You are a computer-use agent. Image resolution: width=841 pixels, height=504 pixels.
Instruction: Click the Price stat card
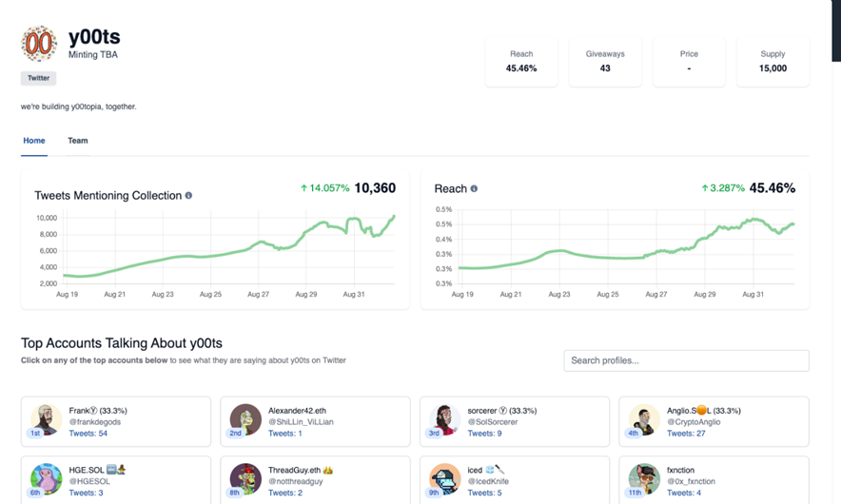(x=689, y=61)
